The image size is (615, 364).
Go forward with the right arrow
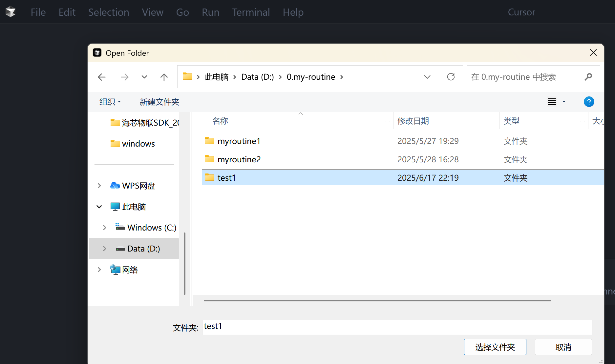125,77
